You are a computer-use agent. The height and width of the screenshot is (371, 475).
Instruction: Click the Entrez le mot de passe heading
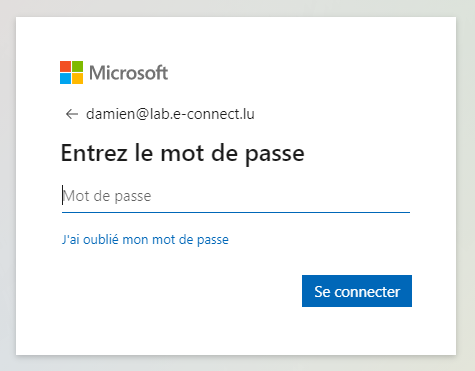[183, 153]
